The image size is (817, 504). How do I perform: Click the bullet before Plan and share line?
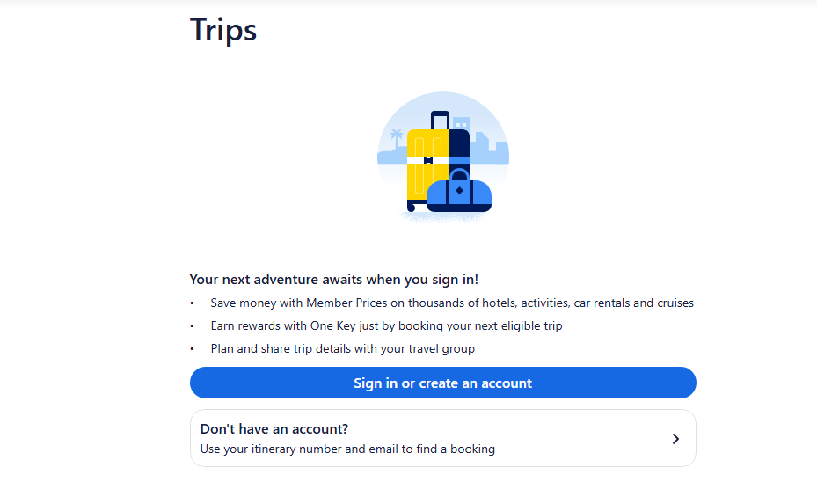[193, 349]
